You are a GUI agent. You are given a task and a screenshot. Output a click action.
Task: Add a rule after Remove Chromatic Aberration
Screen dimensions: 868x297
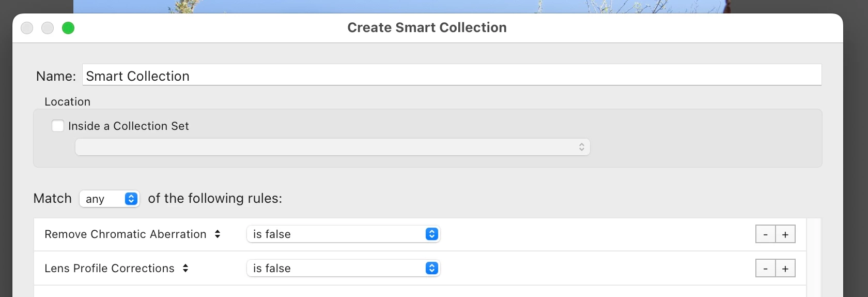(785, 234)
